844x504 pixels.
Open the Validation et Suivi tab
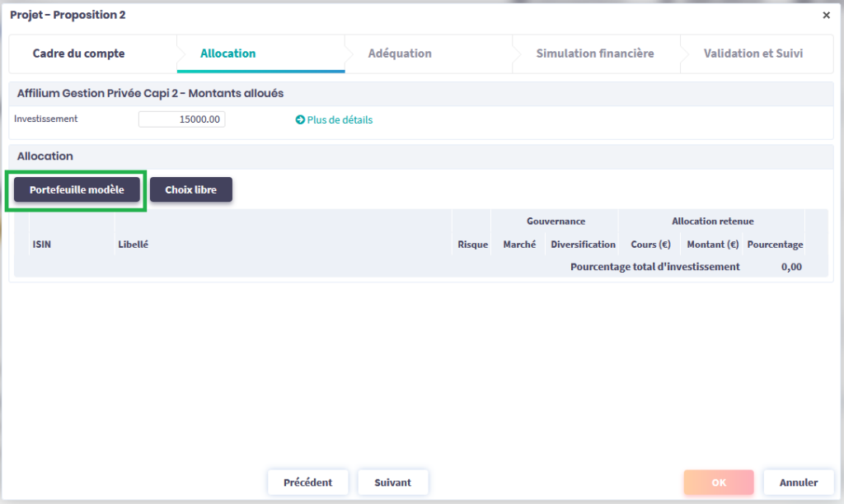753,54
